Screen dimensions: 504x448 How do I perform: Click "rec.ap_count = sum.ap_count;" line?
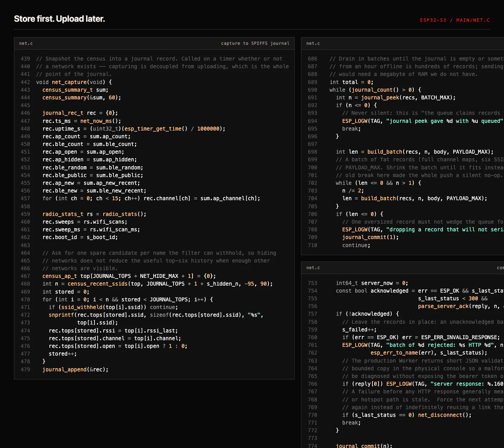coord(86,136)
